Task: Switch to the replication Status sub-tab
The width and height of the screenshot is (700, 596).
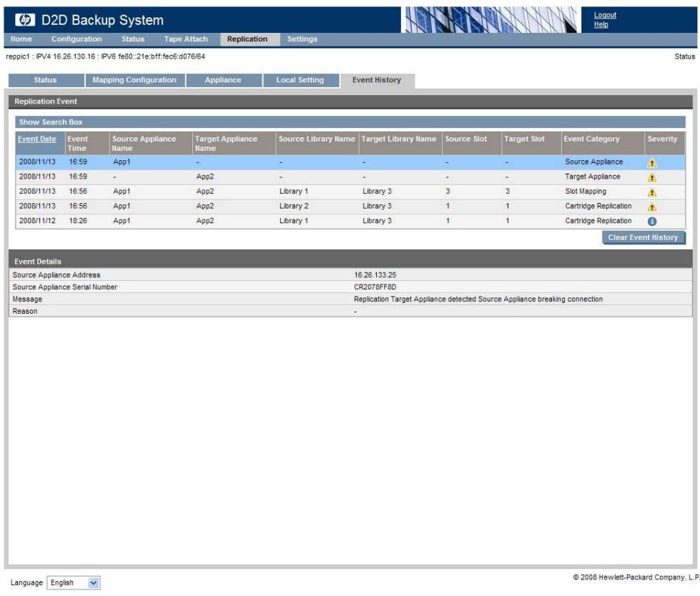Action: coord(46,80)
